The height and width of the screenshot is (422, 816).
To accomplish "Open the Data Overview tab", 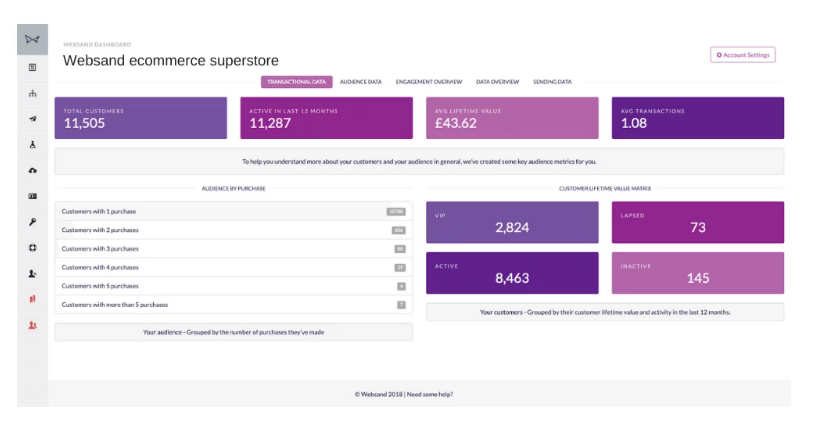I will (497, 82).
